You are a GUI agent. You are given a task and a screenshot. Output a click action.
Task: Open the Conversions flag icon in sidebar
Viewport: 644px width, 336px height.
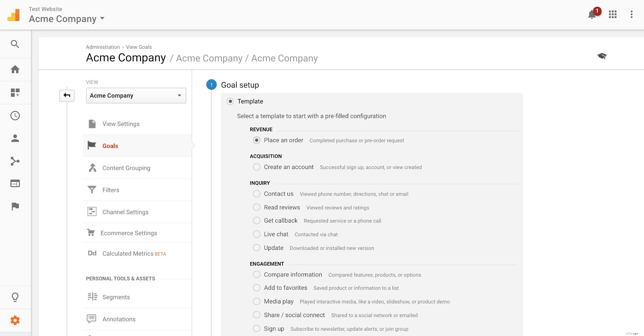coord(15,206)
